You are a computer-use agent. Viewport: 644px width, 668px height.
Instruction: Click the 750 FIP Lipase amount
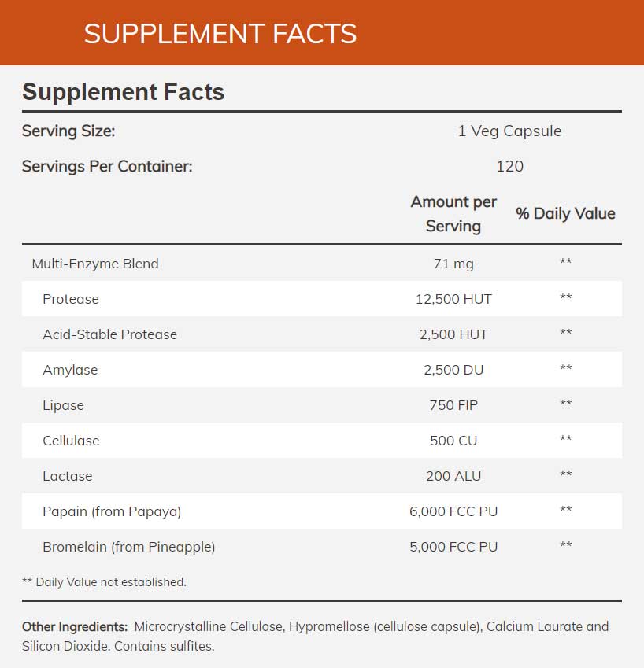click(453, 405)
